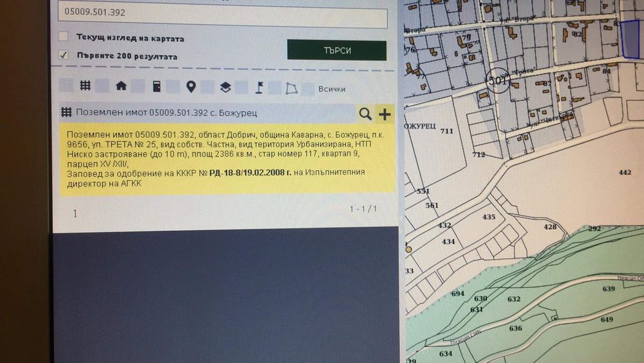This screenshot has width=644, height=363.
Task: Select map parcel 551
Action: coord(423,191)
